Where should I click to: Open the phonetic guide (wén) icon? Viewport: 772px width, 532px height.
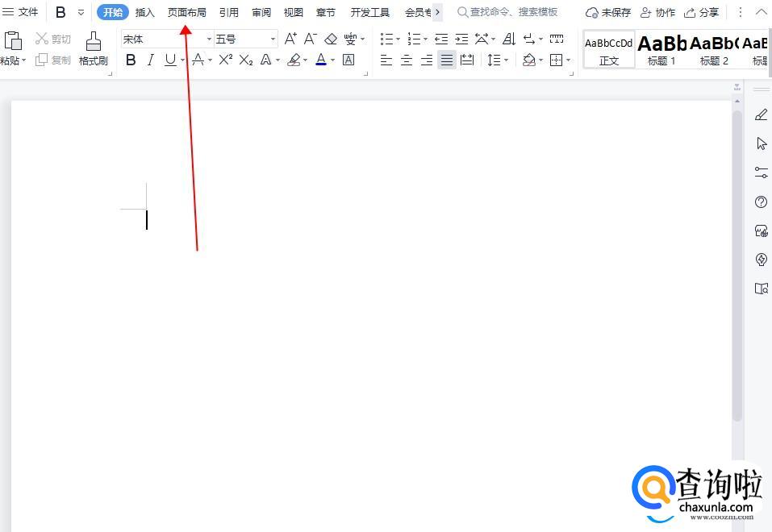[351, 39]
